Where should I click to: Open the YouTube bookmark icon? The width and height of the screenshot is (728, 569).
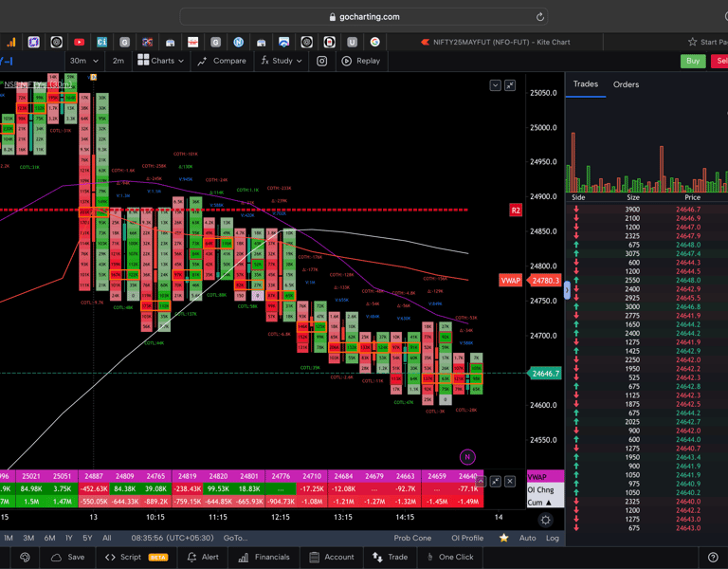point(79,43)
